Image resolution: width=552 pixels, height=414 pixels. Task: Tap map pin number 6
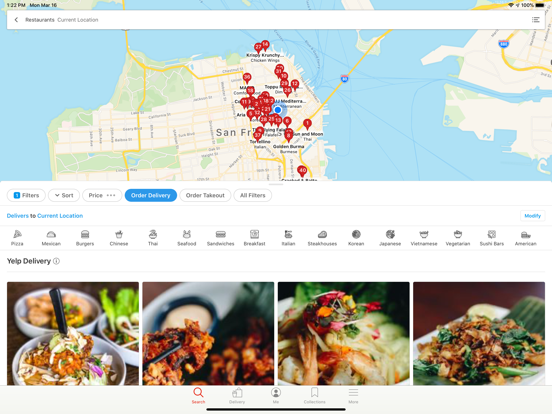pos(287,122)
